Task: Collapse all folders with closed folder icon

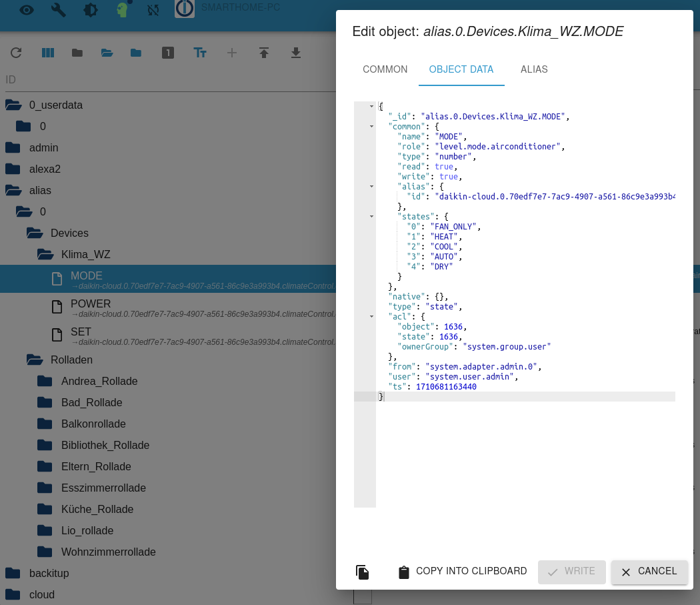Action: tap(77, 53)
